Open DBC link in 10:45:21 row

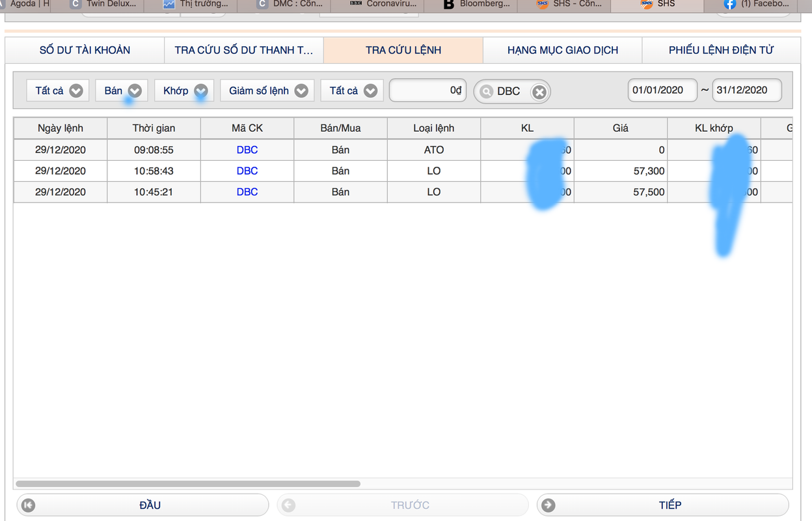point(247,191)
